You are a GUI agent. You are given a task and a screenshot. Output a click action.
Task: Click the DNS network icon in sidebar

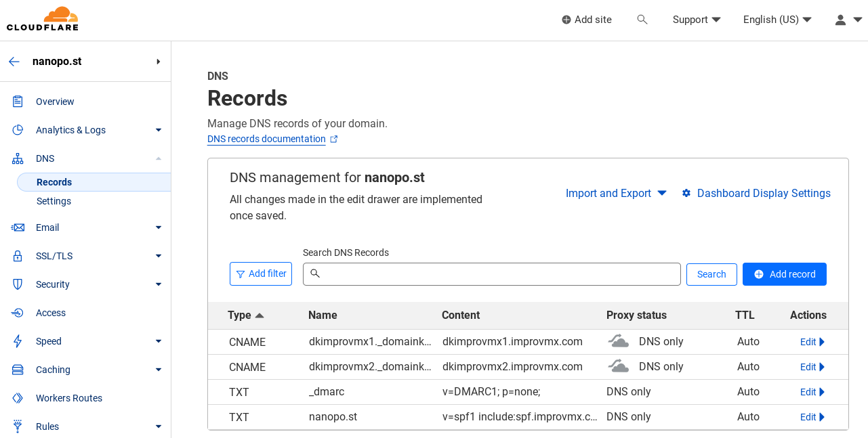18,158
